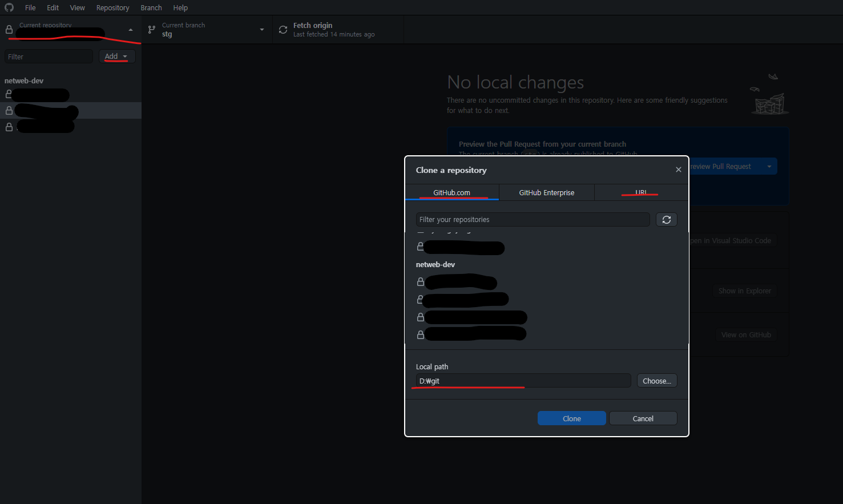Image resolution: width=843 pixels, height=504 pixels.
Task: Click the Filter your repositories field
Action: point(533,220)
